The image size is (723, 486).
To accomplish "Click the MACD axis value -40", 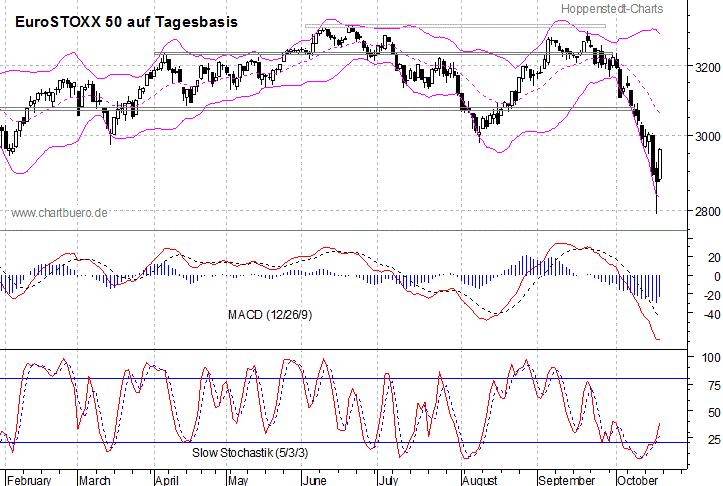I will coord(711,314).
